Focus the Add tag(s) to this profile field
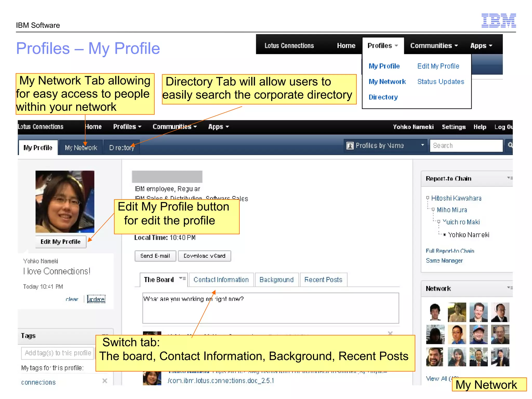532x399 pixels. coord(57,353)
